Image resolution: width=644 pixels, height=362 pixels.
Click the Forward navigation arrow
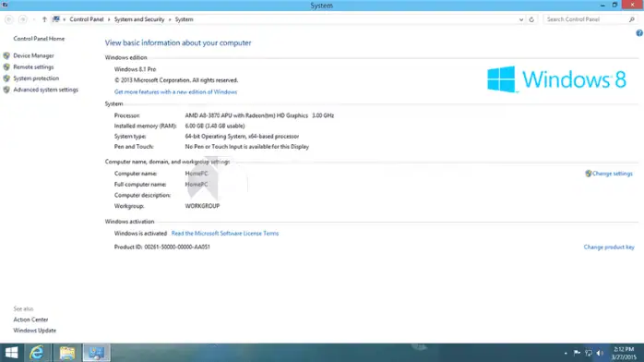(x=23, y=19)
